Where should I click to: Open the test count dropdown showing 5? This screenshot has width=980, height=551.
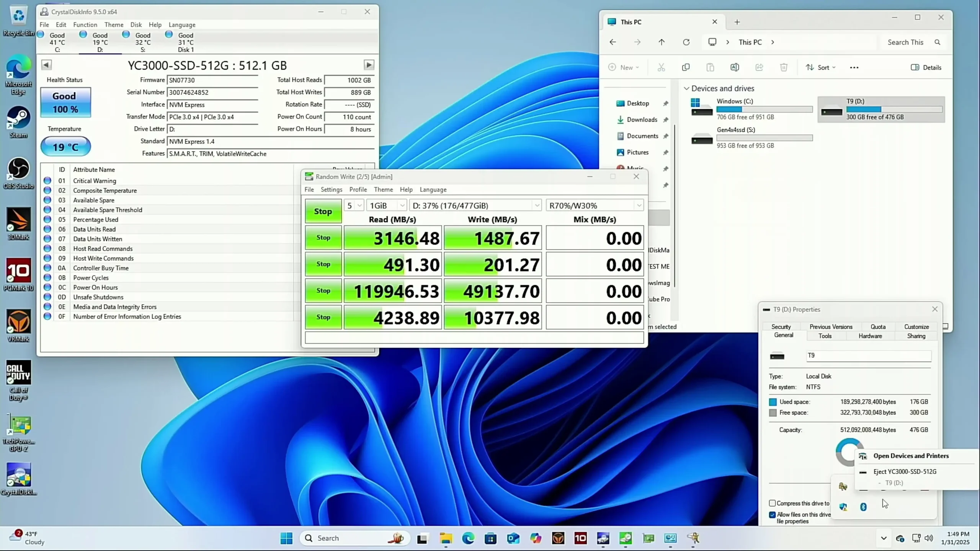click(x=354, y=205)
